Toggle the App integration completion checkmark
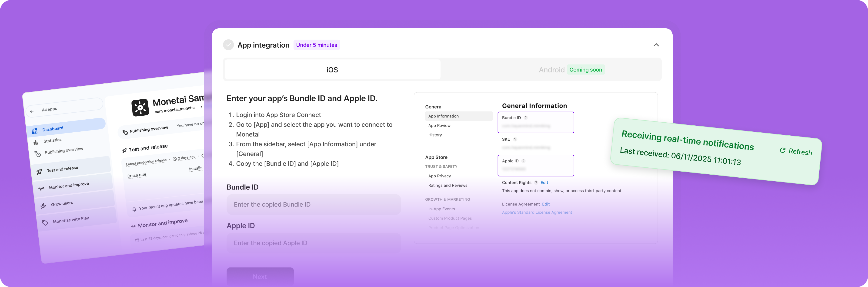The image size is (868, 287). [228, 45]
